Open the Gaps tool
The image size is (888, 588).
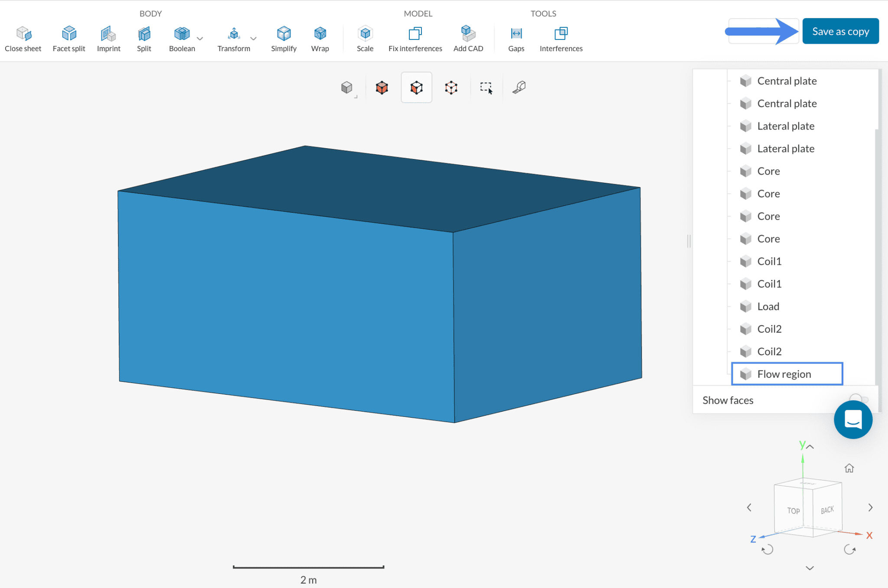(x=516, y=38)
